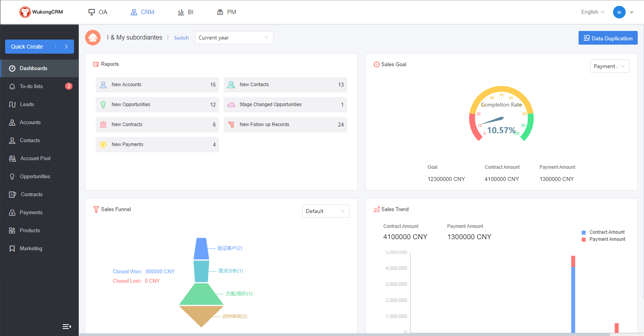The image size is (644, 336).
Task: Click the New Accounts person icon
Action: pos(103,85)
